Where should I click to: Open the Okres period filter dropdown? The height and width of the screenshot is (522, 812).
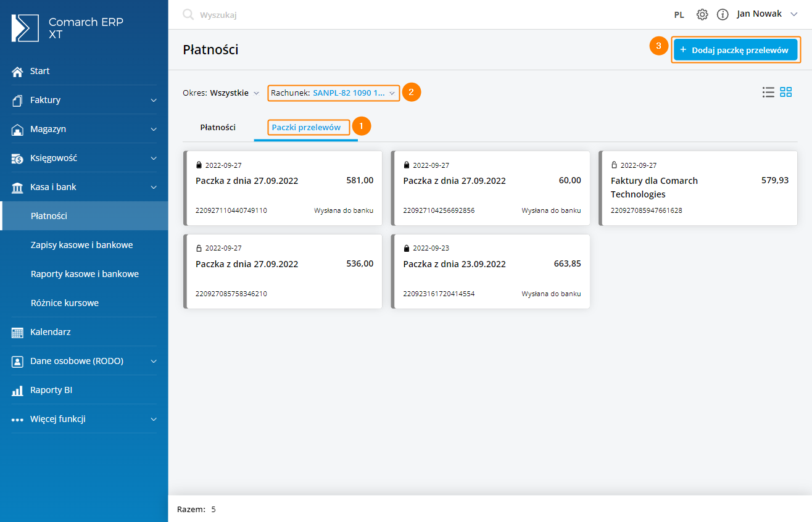click(221, 93)
